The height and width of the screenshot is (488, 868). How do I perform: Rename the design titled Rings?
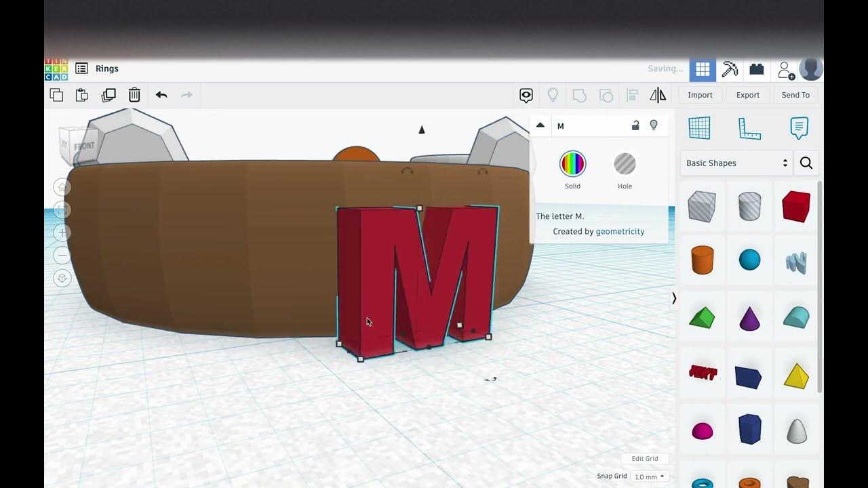pos(107,68)
